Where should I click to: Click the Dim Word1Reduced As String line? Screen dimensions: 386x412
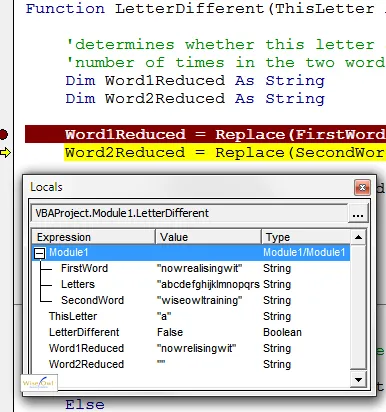[x=195, y=81]
